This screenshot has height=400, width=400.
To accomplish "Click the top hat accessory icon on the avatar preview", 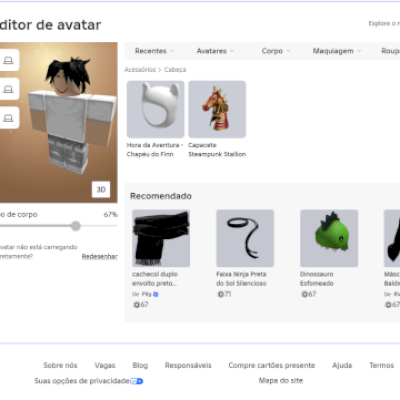I will coord(8,60).
